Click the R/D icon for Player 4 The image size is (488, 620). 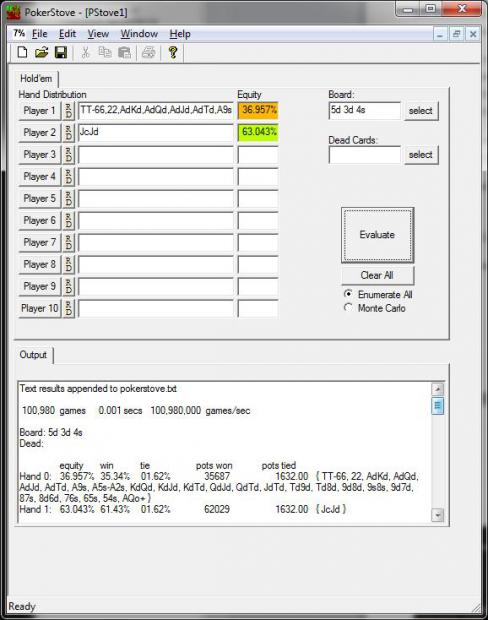click(x=68, y=176)
